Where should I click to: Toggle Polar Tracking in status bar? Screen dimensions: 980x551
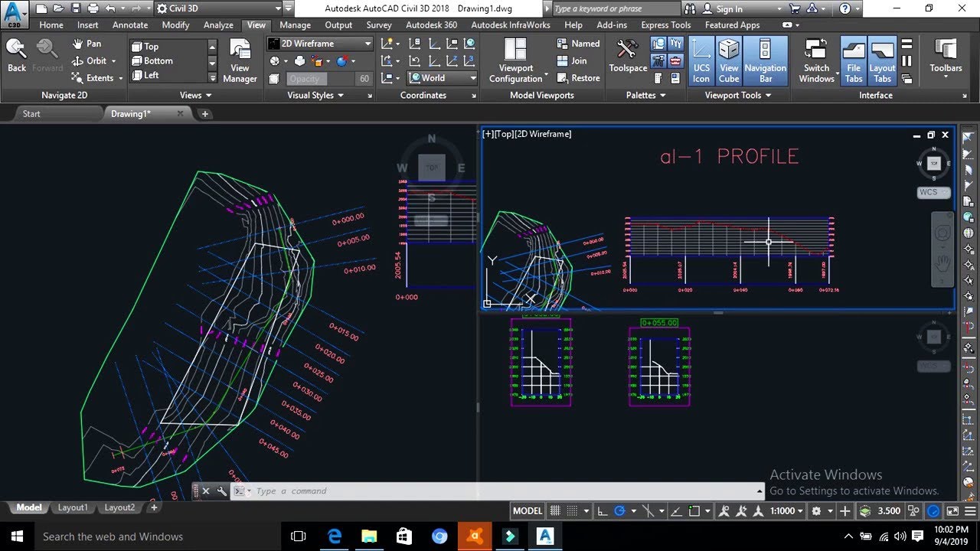click(620, 510)
